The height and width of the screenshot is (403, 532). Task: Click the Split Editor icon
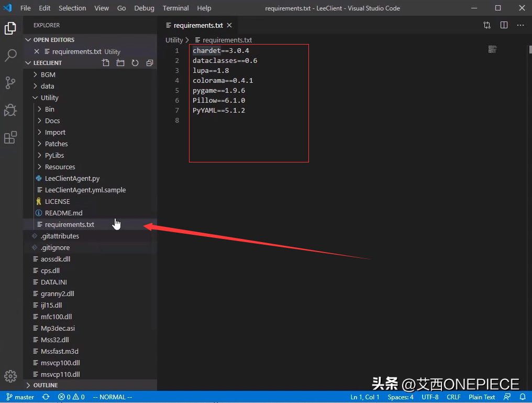coord(504,25)
